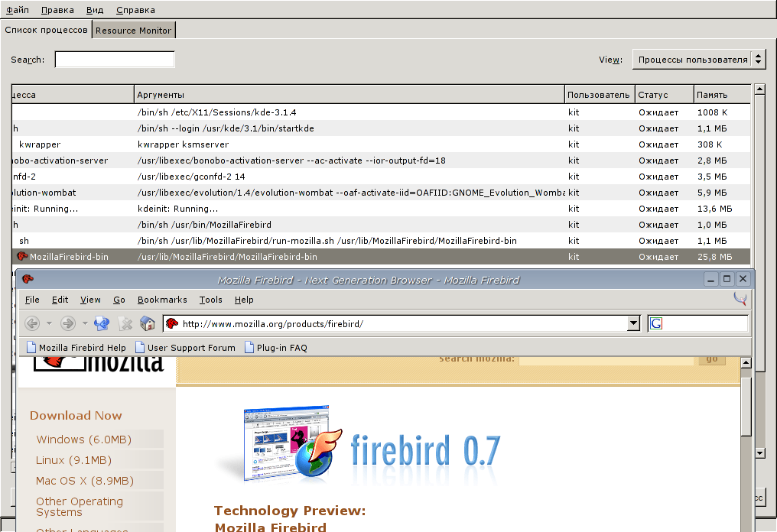The height and width of the screenshot is (532, 777).
Task: Click the 25,8 МБ memory value
Action: click(714, 257)
